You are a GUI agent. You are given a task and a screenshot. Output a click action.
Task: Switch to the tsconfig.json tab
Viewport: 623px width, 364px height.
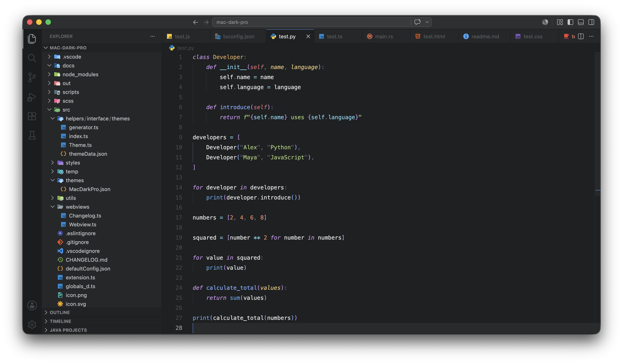pos(238,36)
